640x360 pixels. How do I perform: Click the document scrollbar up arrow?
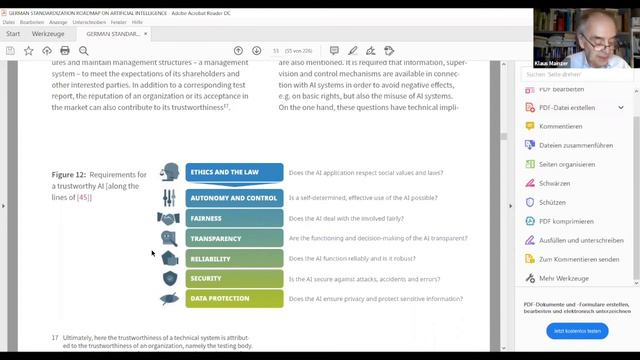(504, 64)
